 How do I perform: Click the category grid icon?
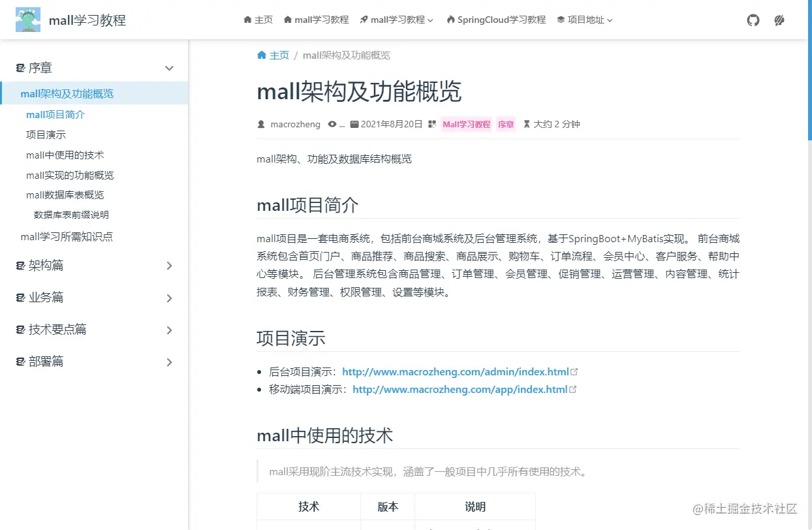coord(432,124)
